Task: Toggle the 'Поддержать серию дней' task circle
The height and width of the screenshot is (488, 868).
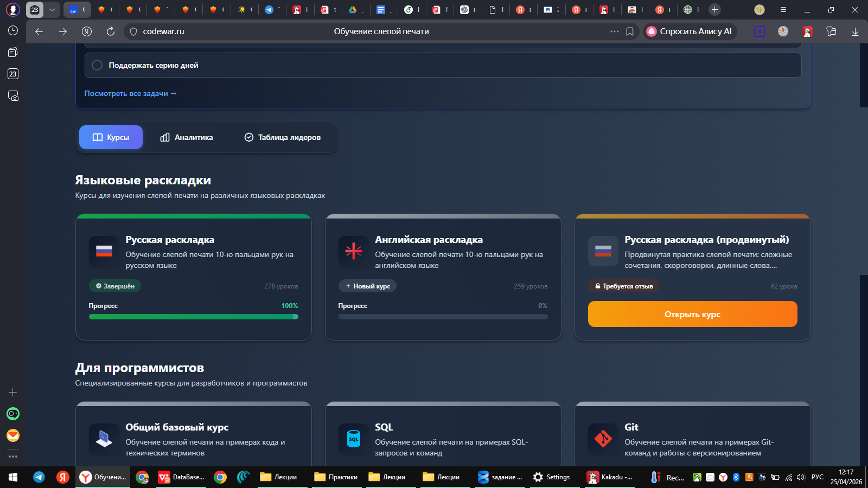Action: click(97, 65)
